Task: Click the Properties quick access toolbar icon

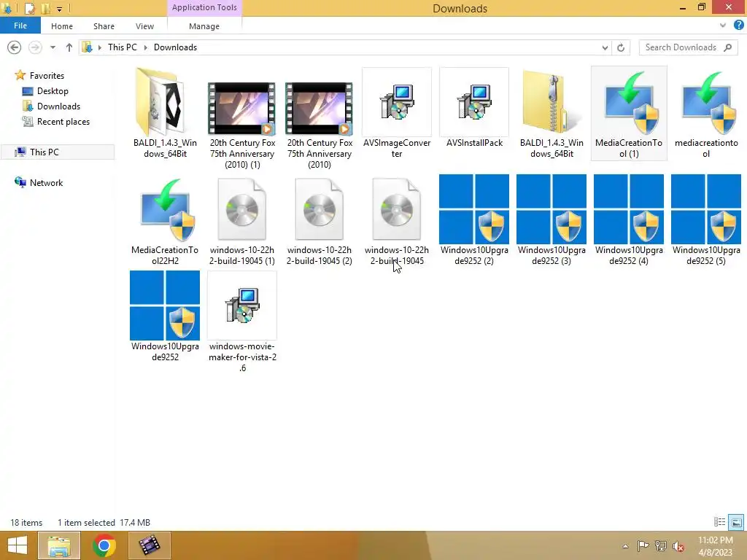Action: pyautogui.click(x=29, y=9)
